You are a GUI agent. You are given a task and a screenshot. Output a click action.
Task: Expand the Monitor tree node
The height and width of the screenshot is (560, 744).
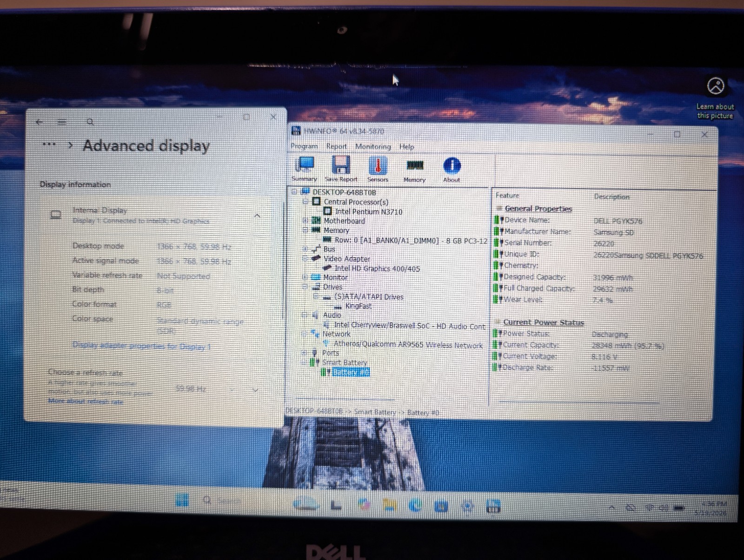[x=306, y=277]
